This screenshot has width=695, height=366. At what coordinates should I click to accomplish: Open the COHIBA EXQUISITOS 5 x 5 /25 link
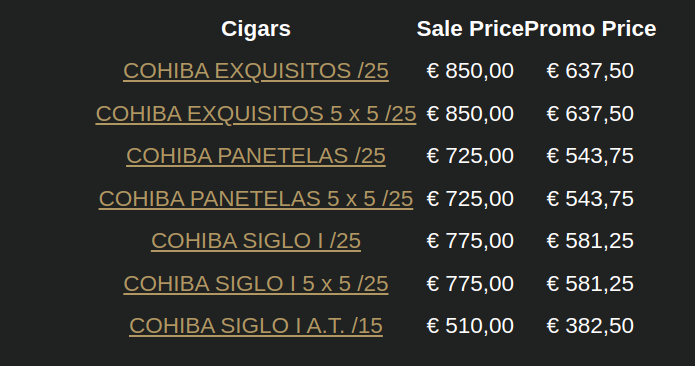click(x=256, y=113)
